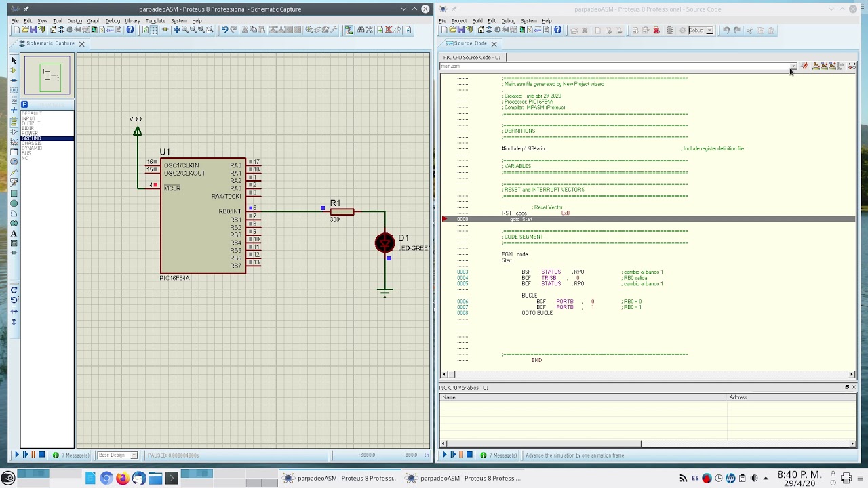Click the red Stop Build icon in Source Code toolbar
The image size is (868, 488).
656,30
